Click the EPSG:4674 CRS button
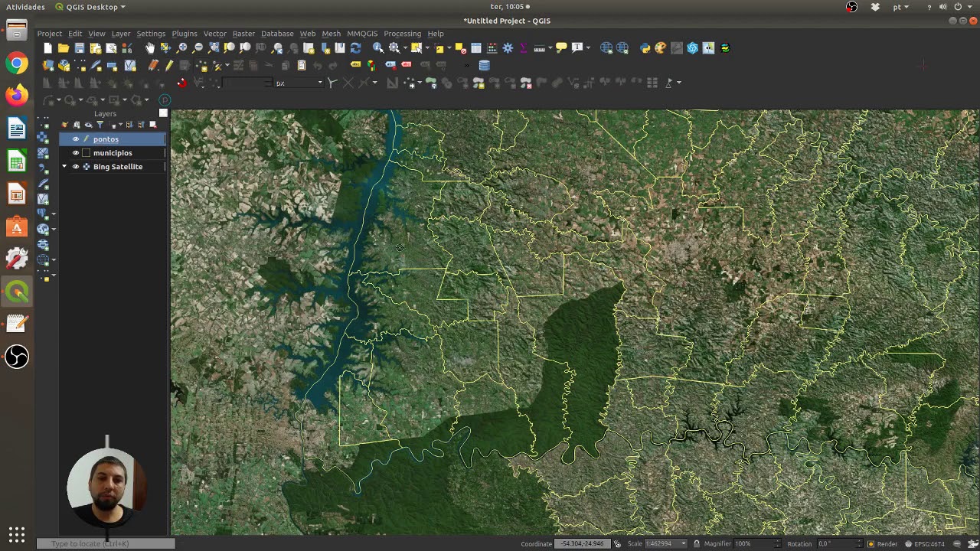Viewport: 980px width, 551px height. tap(925, 543)
